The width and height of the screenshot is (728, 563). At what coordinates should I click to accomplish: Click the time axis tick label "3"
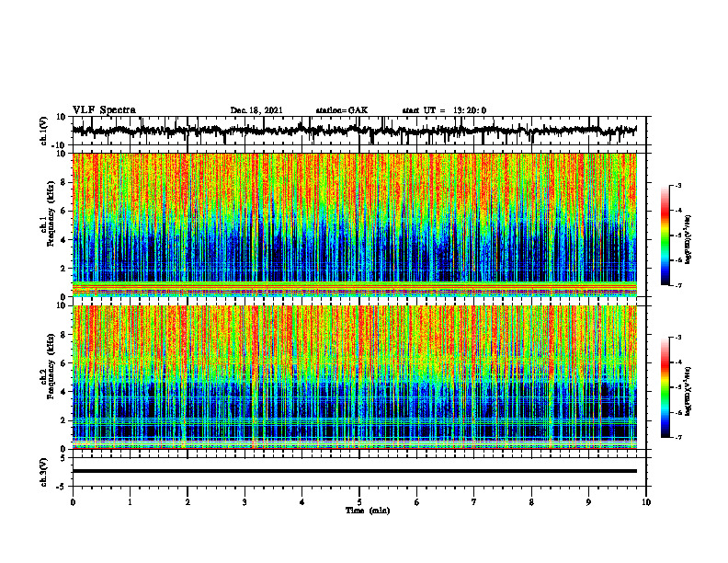(x=245, y=502)
